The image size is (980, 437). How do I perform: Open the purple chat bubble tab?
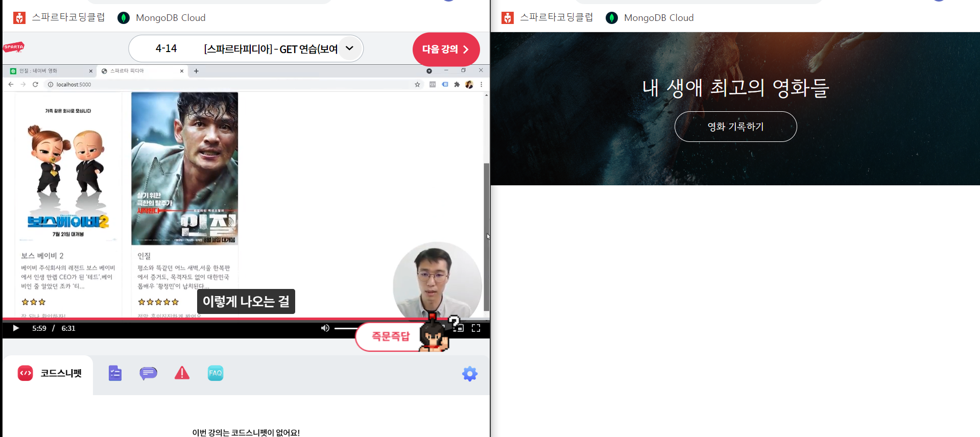click(148, 373)
